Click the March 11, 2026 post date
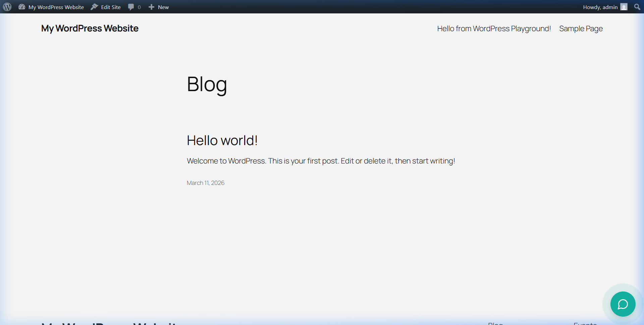Screen dimensions: 644x325 206,183
